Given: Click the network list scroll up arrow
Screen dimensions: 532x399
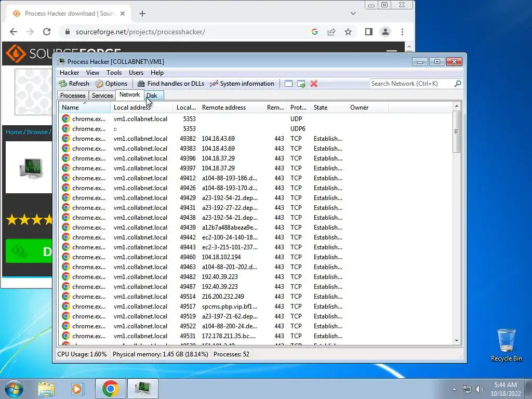Looking at the screenshot, I should 457,106.
